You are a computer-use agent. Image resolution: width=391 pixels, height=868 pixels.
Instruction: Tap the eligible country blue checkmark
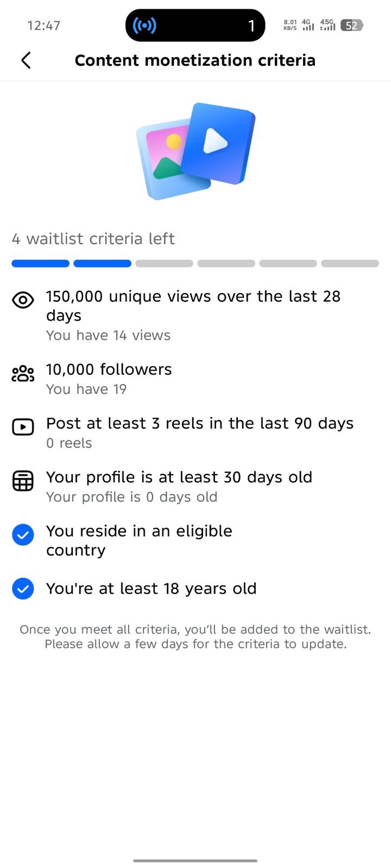pos(23,535)
